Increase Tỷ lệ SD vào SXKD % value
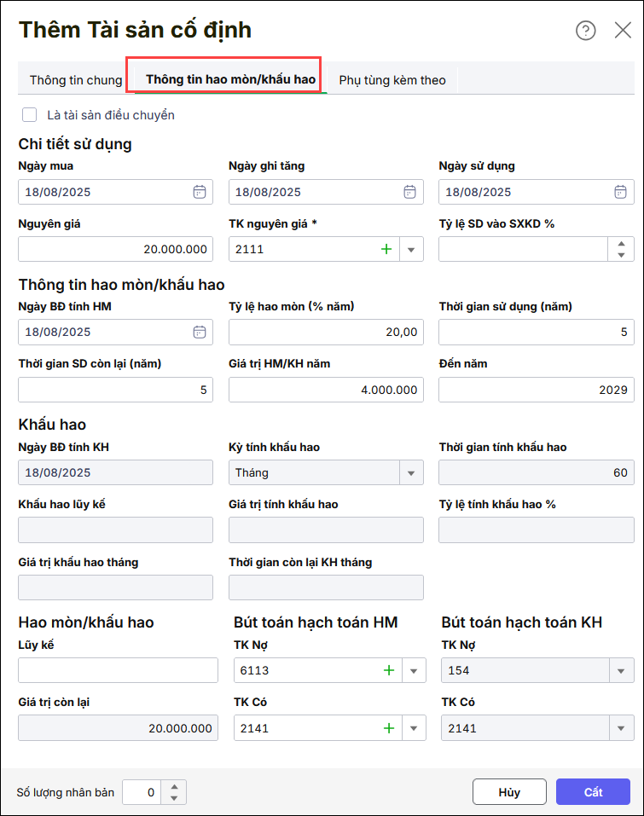 pyautogui.click(x=620, y=244)
